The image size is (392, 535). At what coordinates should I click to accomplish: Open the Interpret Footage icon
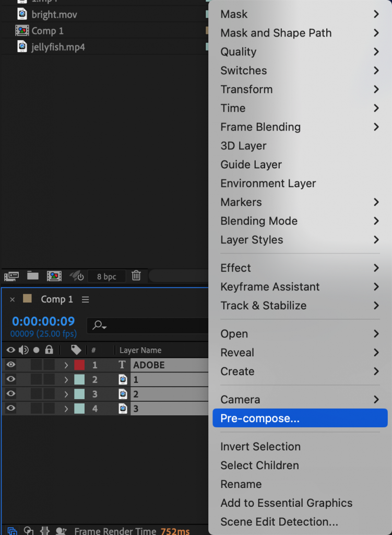[x=10, y=276]
